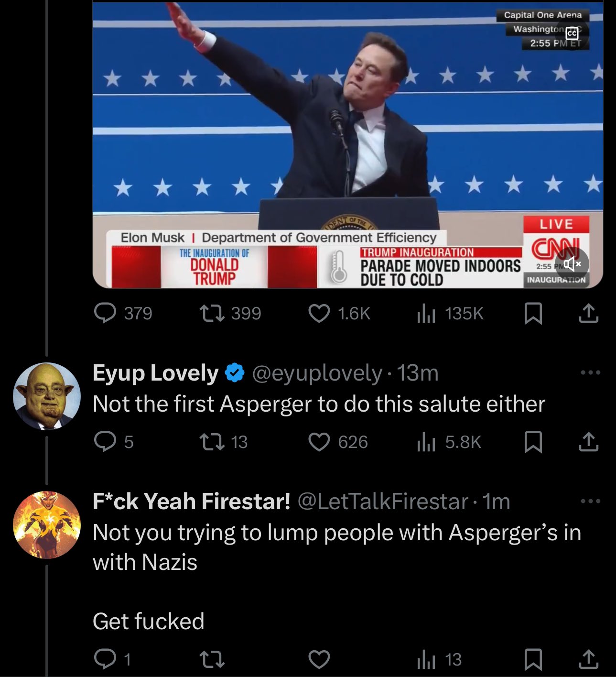Open Eyup Lovely's profile picture
Viewport: 616px width, 677px height.
pyautogui.click(x=46, y=396)
